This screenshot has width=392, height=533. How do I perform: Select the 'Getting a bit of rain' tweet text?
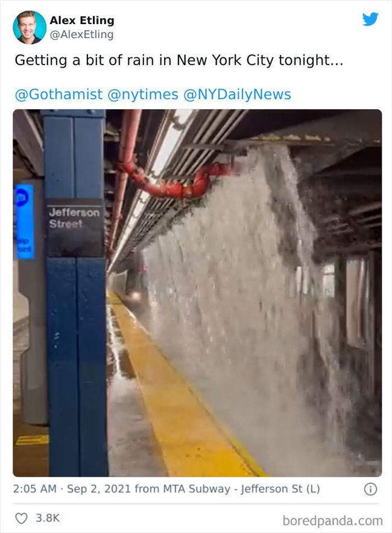pyautogui.click(x=179, y=60)
